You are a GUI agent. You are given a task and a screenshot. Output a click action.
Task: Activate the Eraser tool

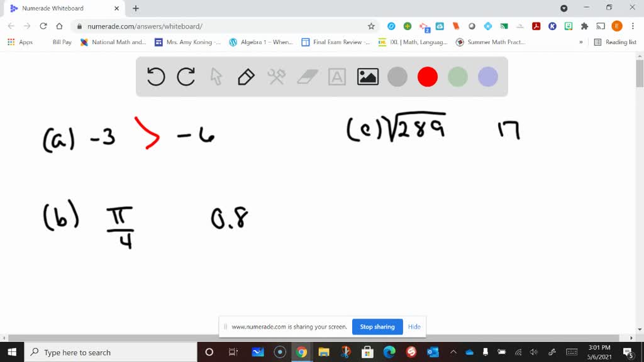[x=306, y=76]
